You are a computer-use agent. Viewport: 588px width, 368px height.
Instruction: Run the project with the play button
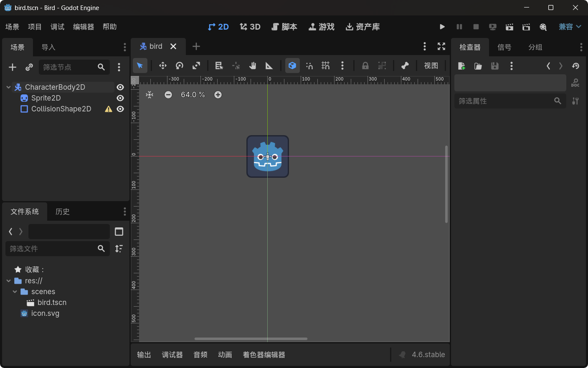442,27
